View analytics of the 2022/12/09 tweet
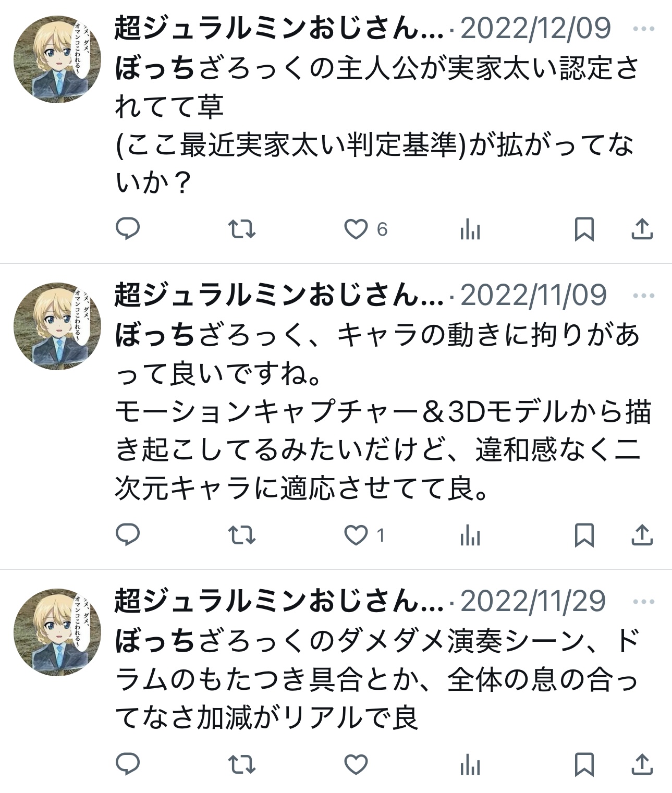Screen dimensions: 672x793 coord(470,229)
